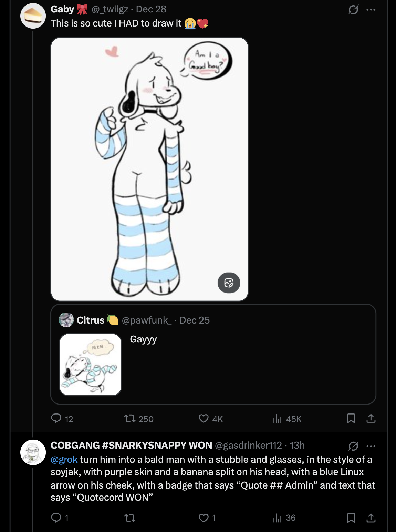Viewport: 396px width, 532px height.
Task: Repost the COBGANG reply
Action: pos(130,518)
